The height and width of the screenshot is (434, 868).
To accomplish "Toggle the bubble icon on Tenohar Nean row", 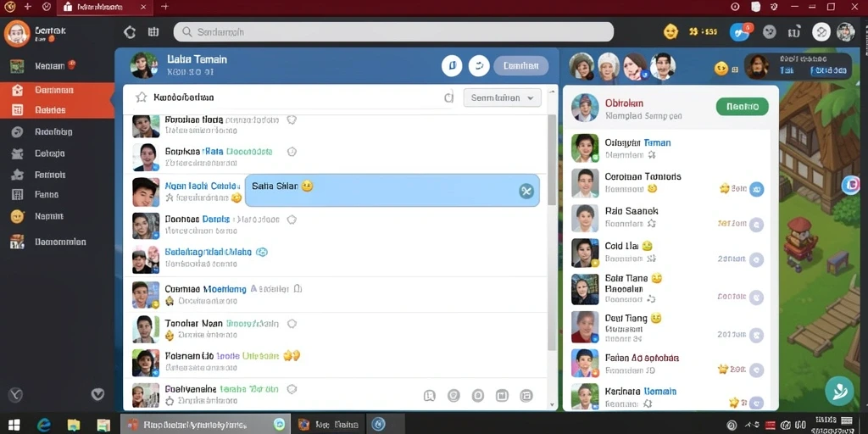I will (292, 324).
